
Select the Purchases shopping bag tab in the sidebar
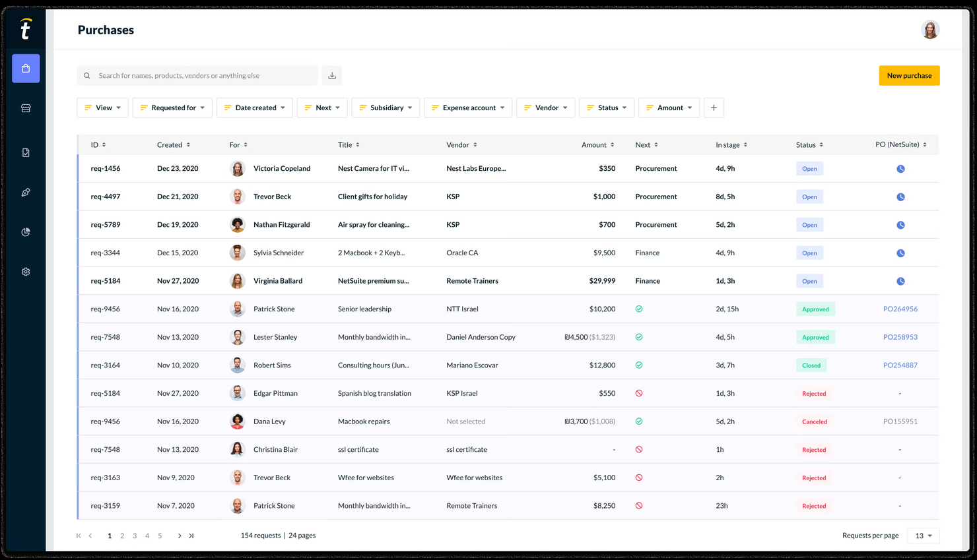coord(26,68)
